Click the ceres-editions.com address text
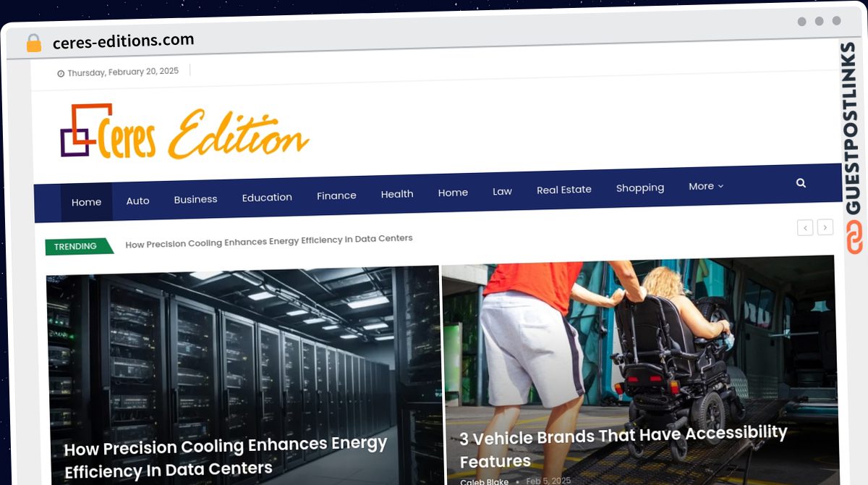Screen dimensions: 868x485 point(124,41)
